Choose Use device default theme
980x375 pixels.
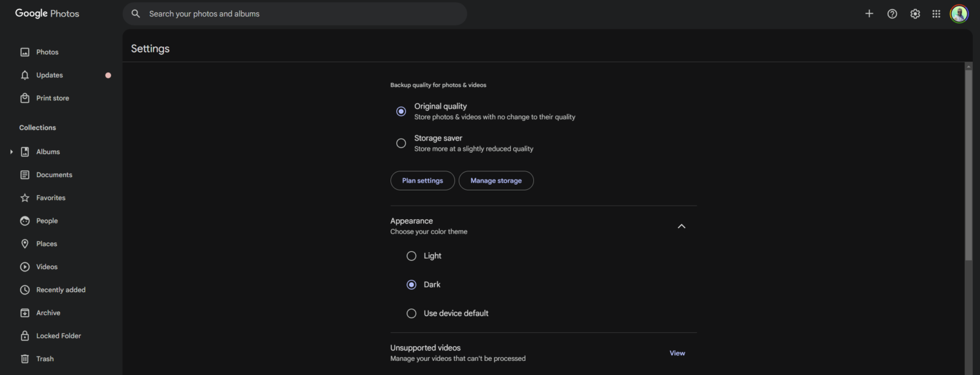[412, 313]
